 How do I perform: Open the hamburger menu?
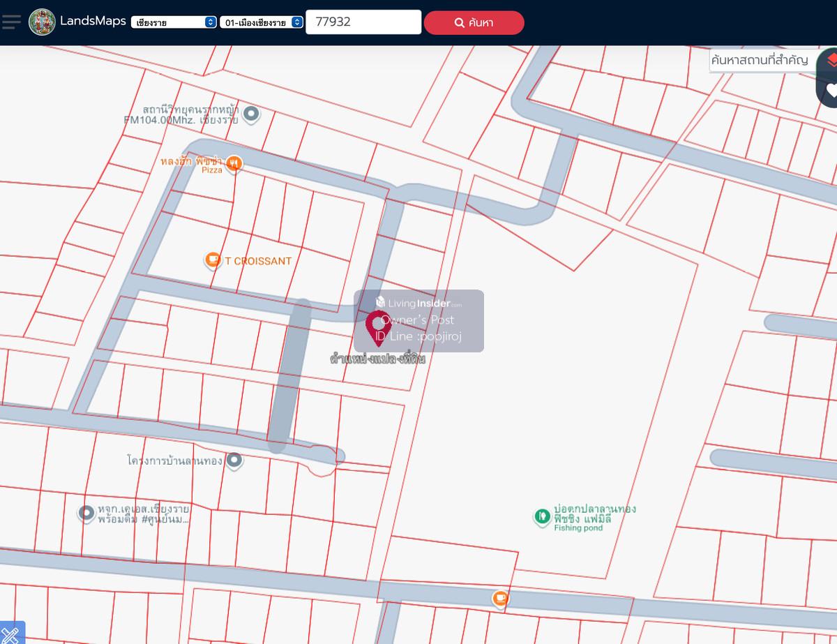[x=11, y=22]
